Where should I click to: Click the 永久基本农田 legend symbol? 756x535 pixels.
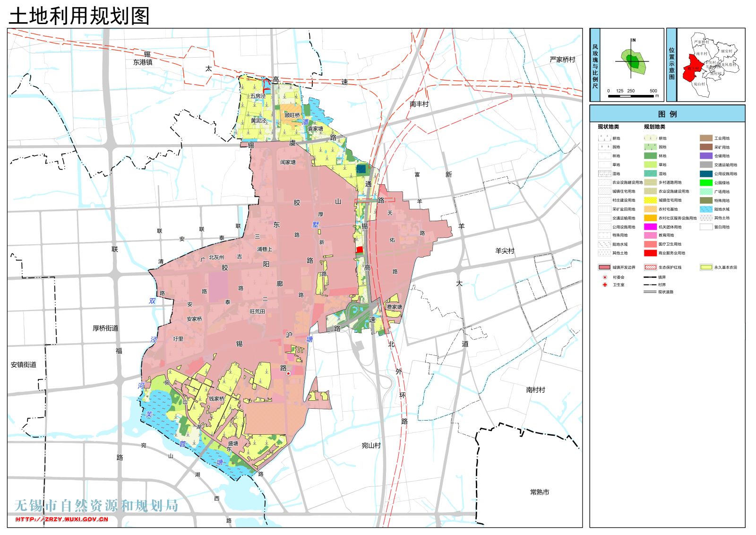(x=706, y=267)
